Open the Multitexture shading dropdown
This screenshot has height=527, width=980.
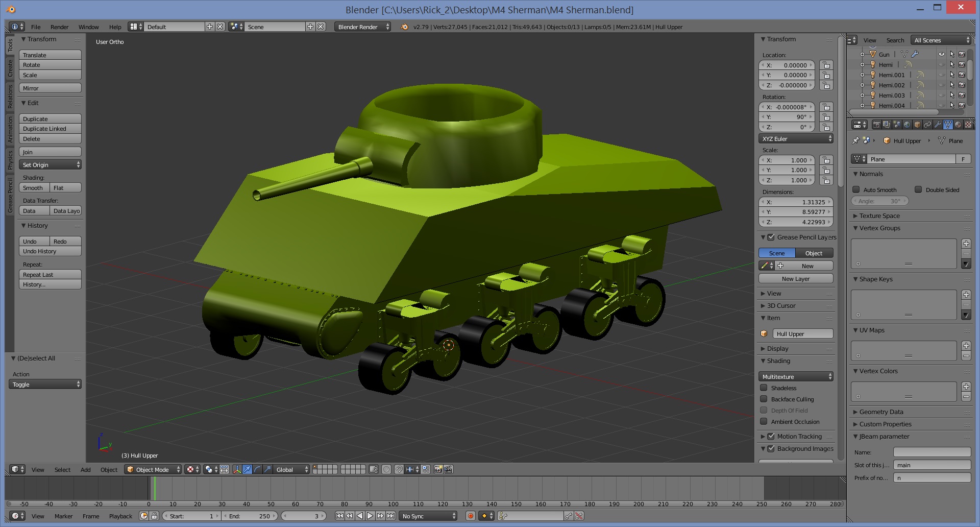click(x=796, y=376)
